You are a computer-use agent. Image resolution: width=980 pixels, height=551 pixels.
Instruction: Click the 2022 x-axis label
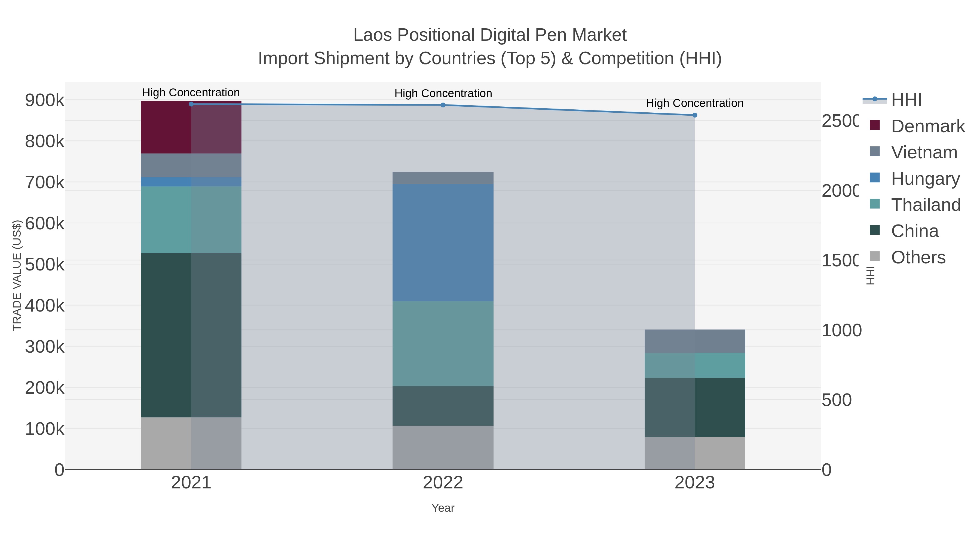(x=443, y=483)
